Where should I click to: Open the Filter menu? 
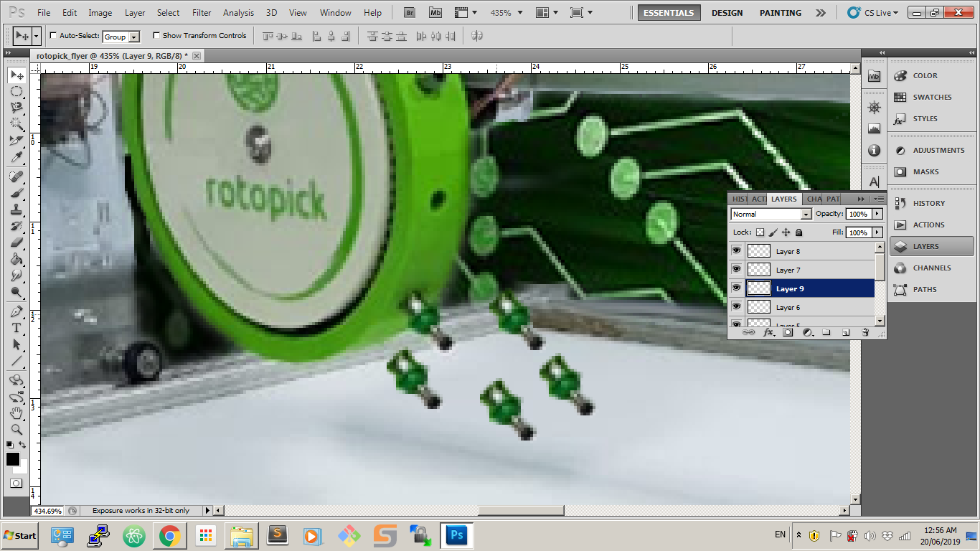coord(202,12)
